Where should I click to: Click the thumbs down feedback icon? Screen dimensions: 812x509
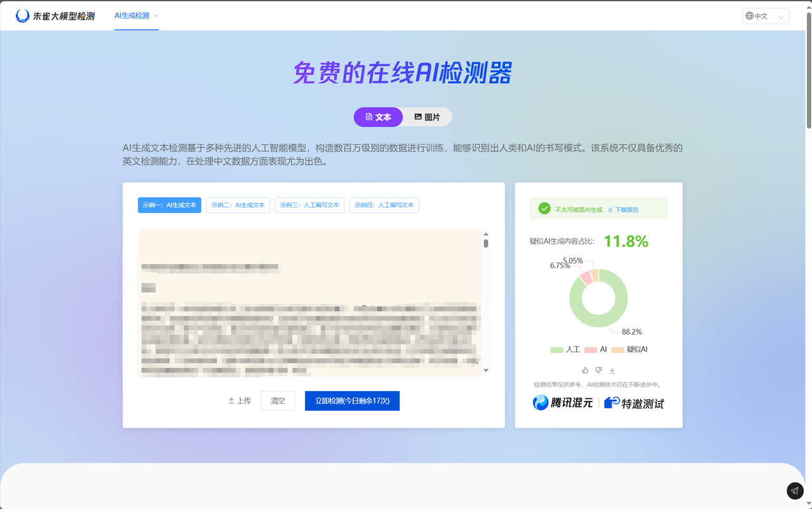pyautogui.click(x=598, y=371)
